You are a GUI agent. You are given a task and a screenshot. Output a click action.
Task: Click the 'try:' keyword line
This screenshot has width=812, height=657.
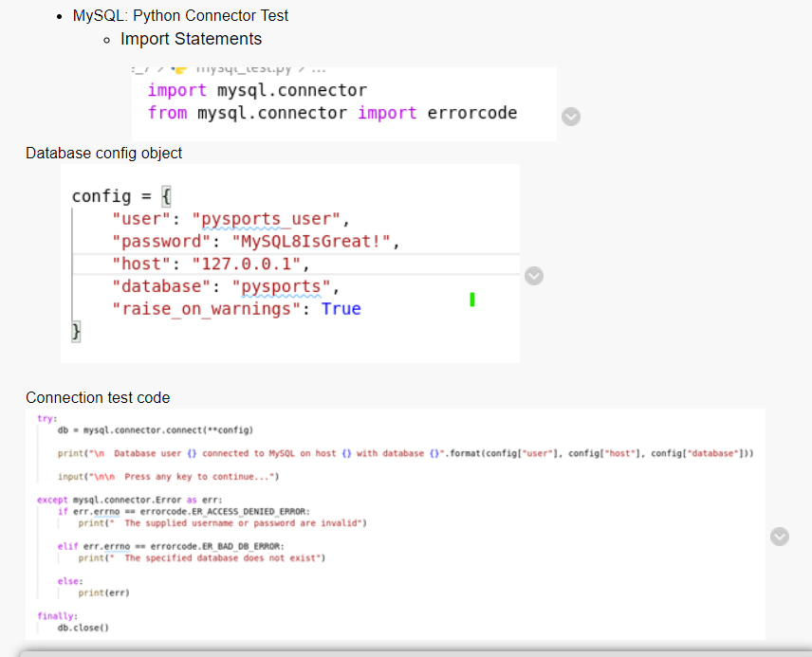pyautogui.click(x=47, y=418)
